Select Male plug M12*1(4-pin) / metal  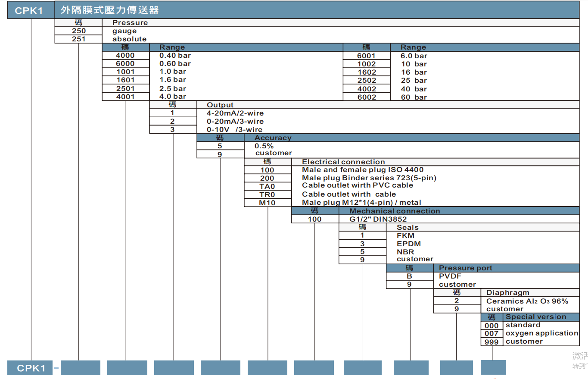(x=361, y=202)
